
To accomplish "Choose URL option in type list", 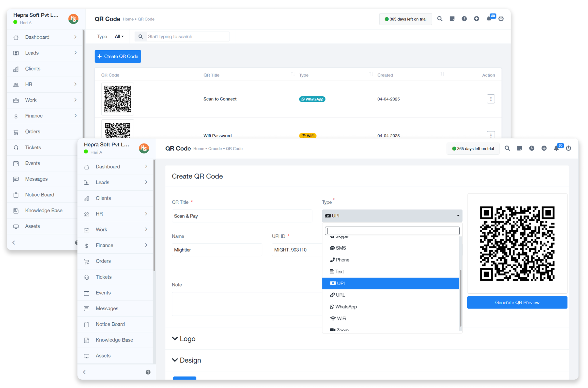I will point(340,295).
